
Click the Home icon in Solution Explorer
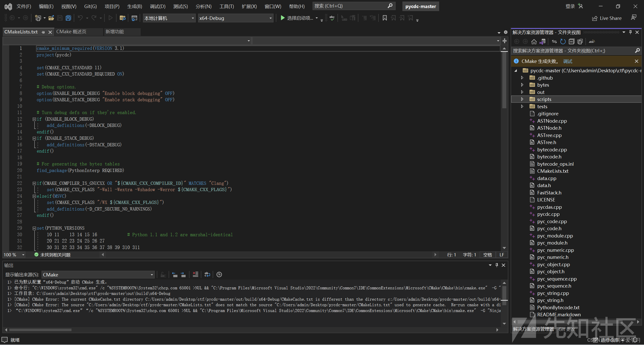[534, 42]
